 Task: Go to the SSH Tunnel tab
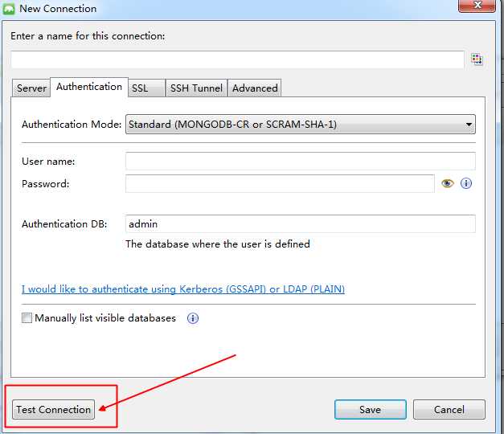(196, 88)
